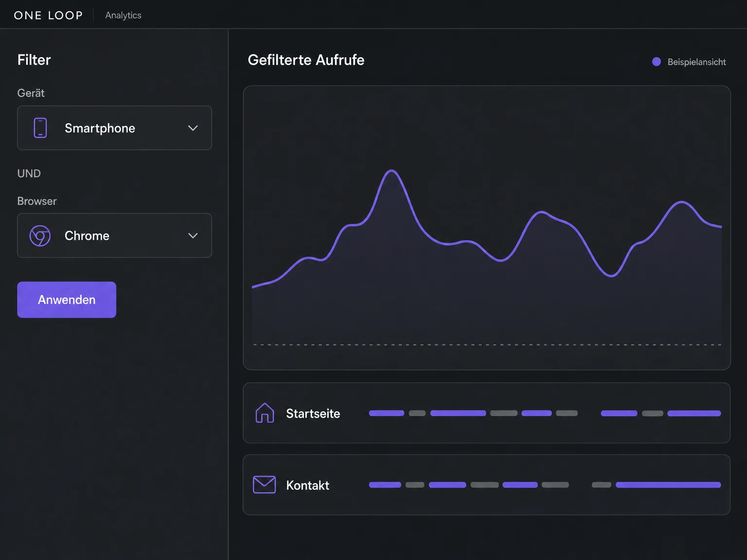This screenshot has height=560, width=747.
Task: Expand the Smartphone dropdown chevron
Action: pos(193,128)
